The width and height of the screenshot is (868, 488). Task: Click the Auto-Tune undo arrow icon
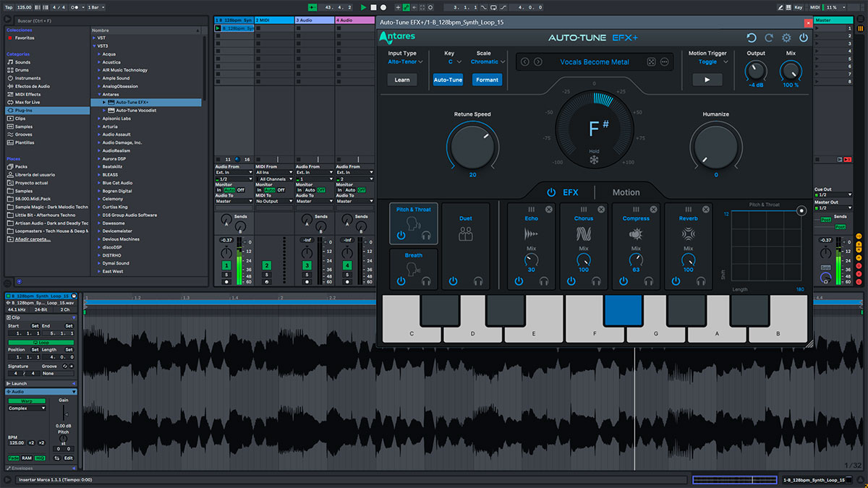pos(751,38)
